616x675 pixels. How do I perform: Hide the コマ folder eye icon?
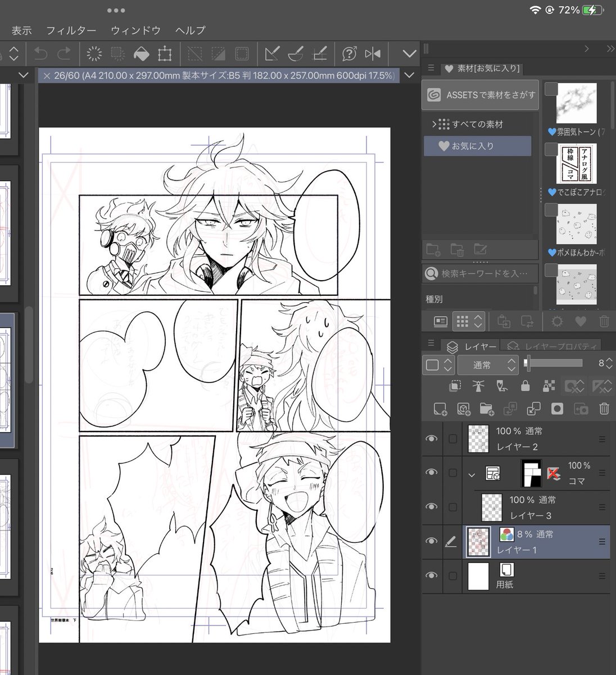tap(431, 472)
